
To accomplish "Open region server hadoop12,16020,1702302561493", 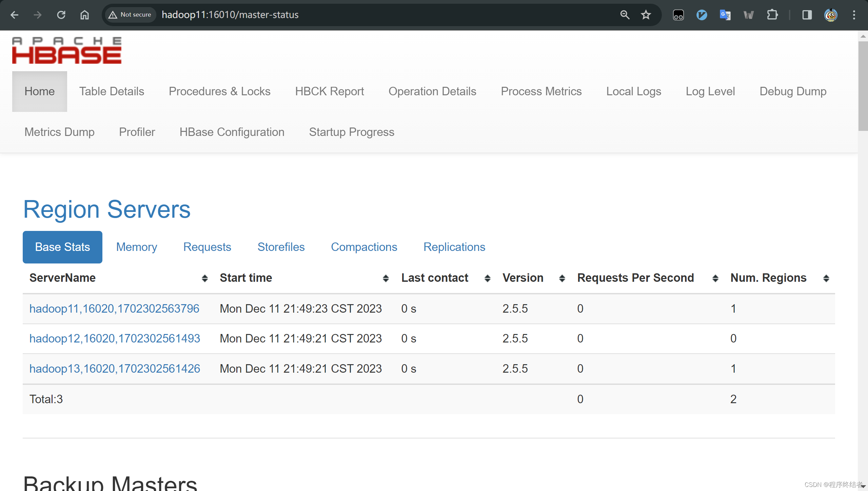I will coord(115,338).
